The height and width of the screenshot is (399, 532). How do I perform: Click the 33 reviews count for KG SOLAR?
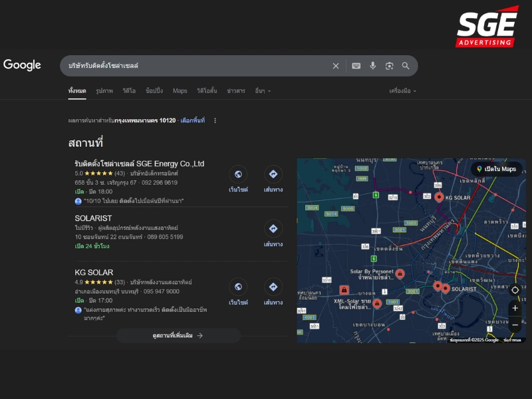(120, 282)
